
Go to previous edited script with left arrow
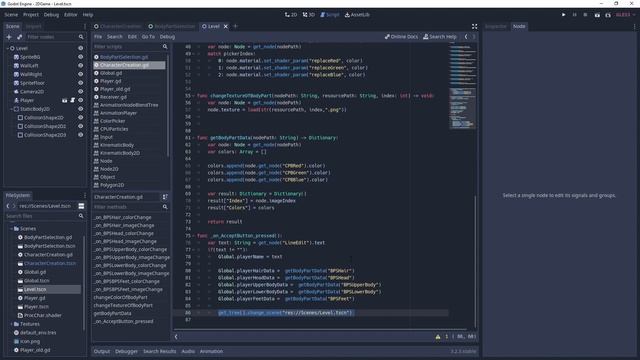tap(466, 37)
